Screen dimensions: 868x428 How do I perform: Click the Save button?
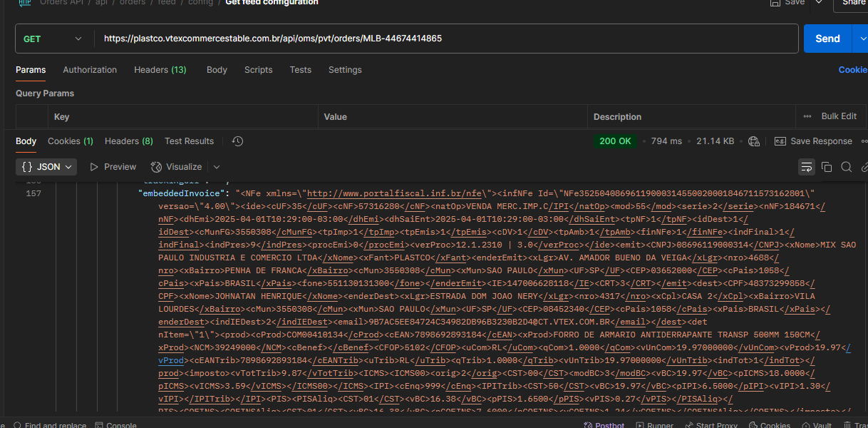click(786, 3)
